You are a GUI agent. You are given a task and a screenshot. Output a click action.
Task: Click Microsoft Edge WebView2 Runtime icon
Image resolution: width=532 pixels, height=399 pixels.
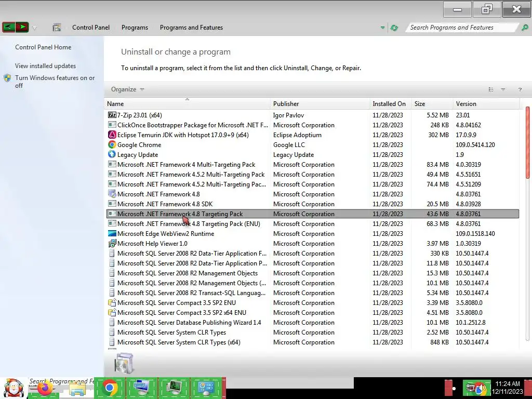tap(112, 233)
